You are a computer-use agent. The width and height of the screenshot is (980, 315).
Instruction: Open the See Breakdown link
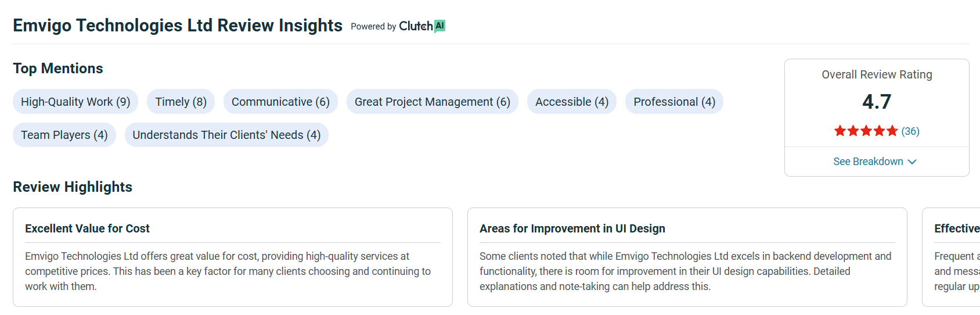point(869,162)
